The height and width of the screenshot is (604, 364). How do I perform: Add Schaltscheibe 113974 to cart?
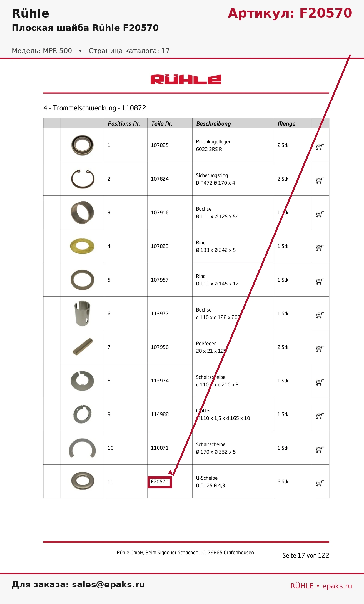pos(320,382)
